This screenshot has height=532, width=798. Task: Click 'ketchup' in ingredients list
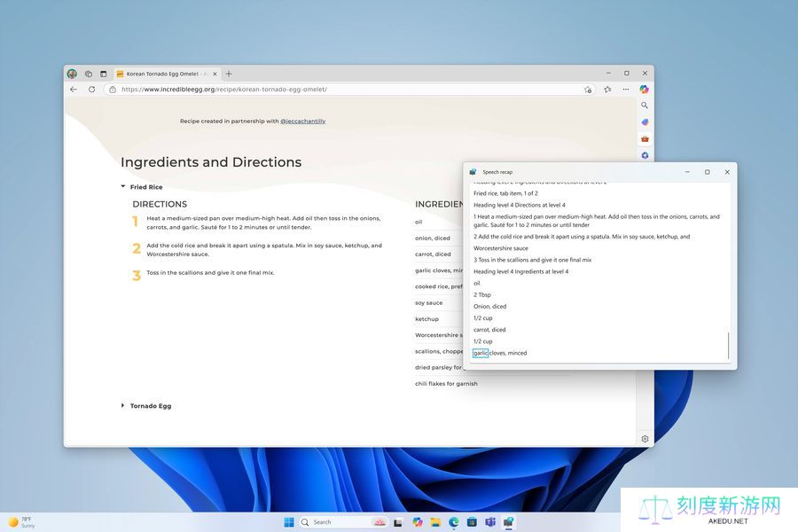tap(426, 319)
